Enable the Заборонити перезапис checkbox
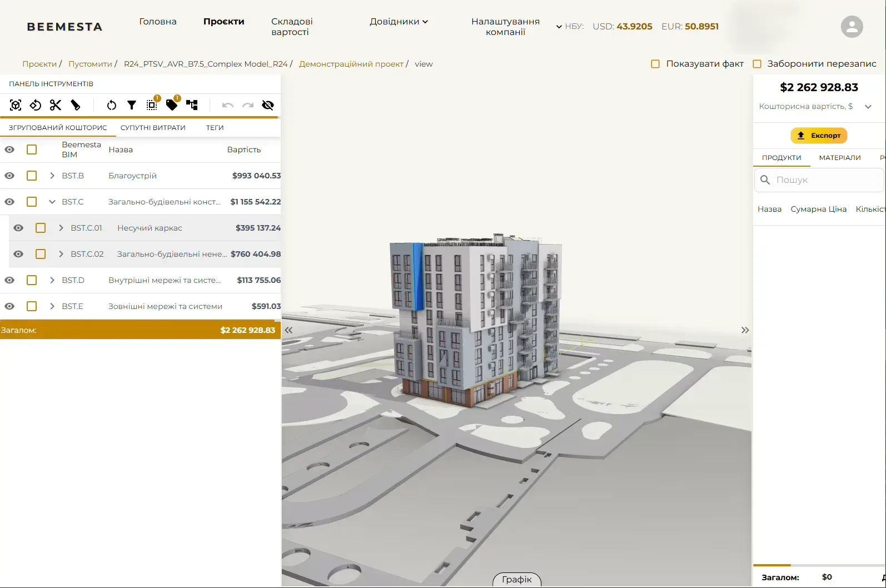Viewport: 886px width, 588px height. click(x=757, y=64)
